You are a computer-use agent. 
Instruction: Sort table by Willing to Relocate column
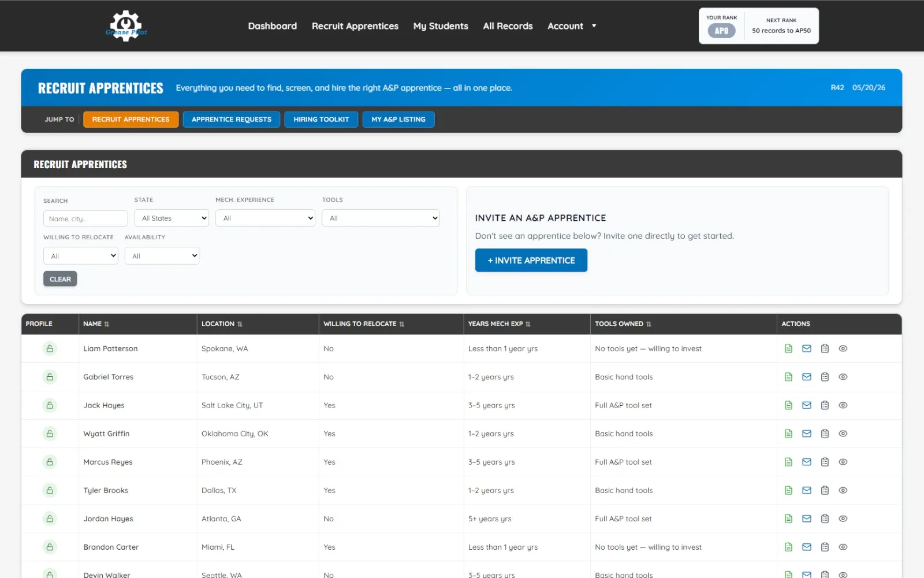click(364, 324)
